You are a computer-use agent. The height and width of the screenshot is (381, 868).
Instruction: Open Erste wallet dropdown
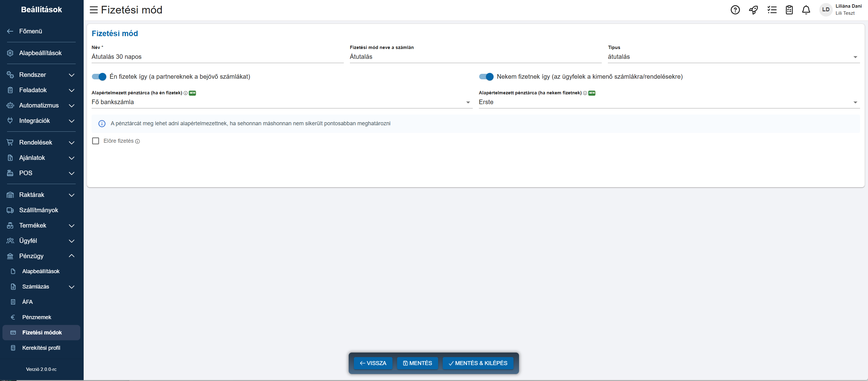click(669, 102)
